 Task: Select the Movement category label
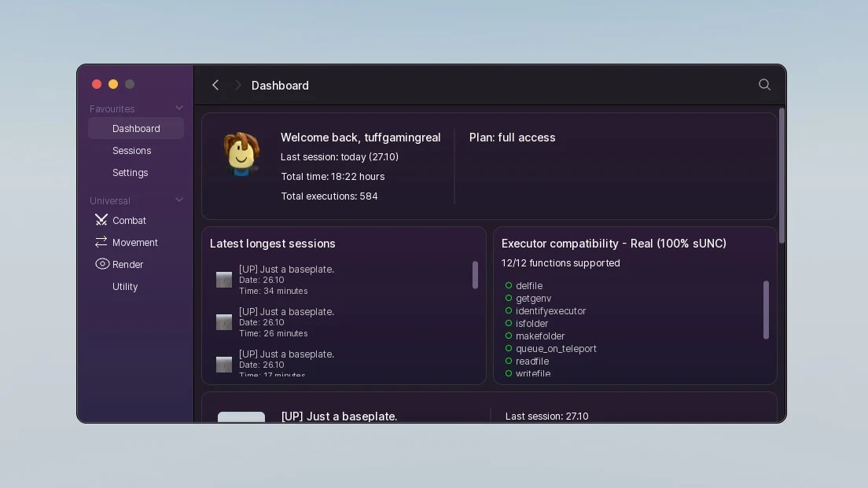pos(135,242)
